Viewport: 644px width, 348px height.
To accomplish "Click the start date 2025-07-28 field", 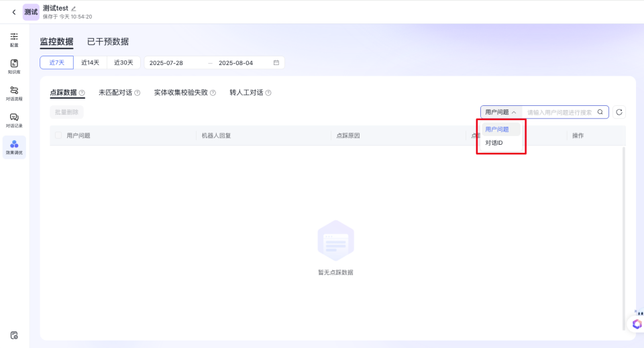I will (x=166, y=62).
